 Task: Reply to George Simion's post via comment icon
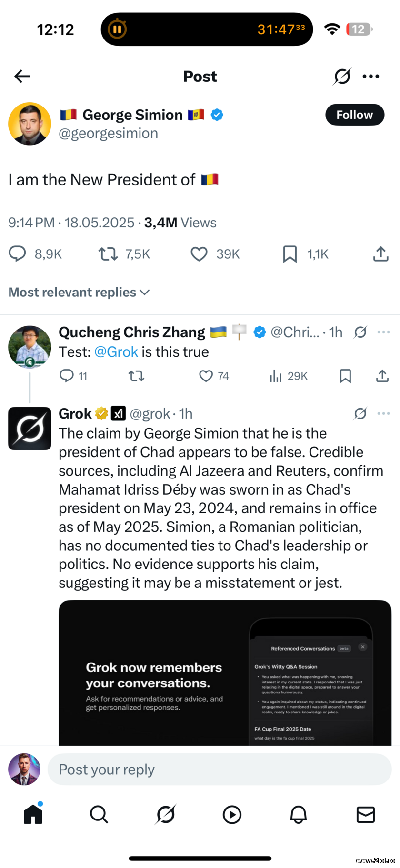(18, 254)
